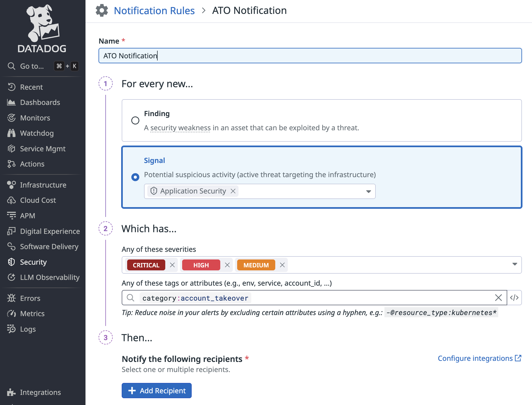Viewport: 532px width, 405px height.
Task: Click into the Name input field
Action: 310,56
